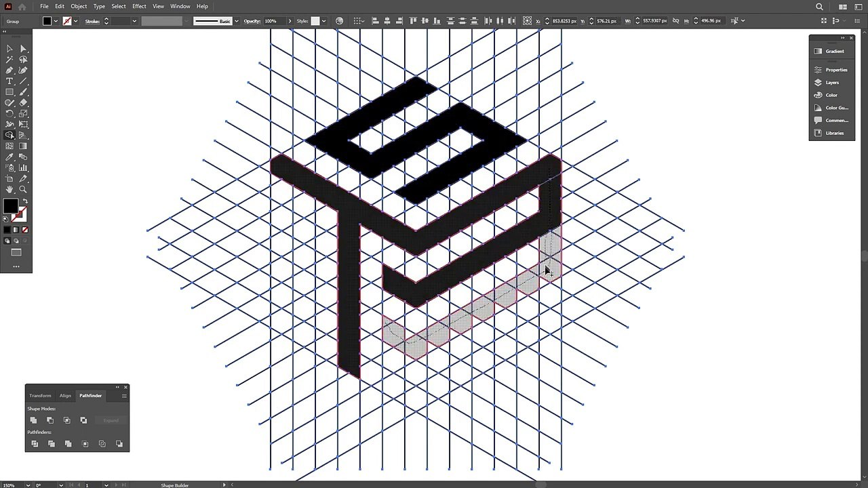Image resolution: width=868 pixels, height=488 pixels.
Task: Select the Direct Selection tool
Action: coord(23,49)
